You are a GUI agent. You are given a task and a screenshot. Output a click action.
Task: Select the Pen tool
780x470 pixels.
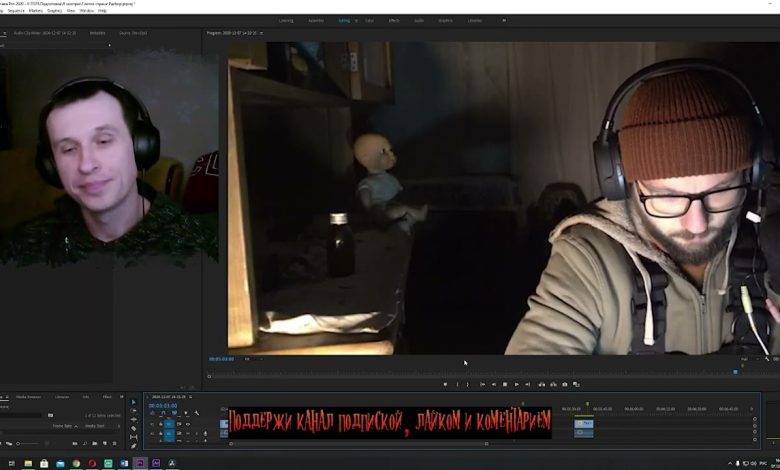[x=134, y=444]
